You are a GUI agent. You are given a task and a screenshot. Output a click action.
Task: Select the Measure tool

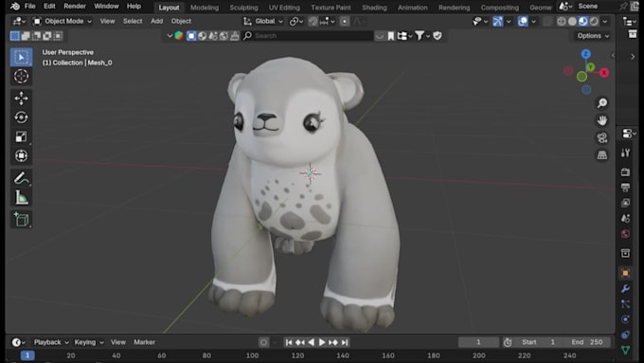coord(22,198)
